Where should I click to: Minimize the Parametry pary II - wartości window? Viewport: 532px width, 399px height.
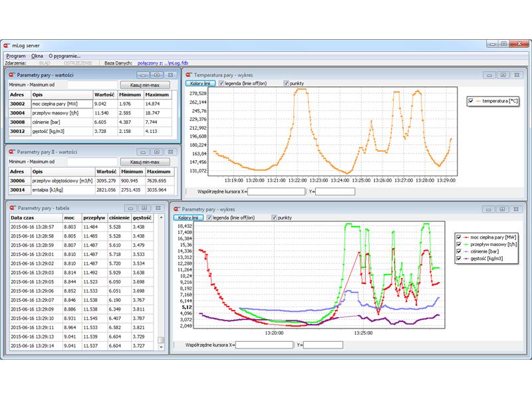(142, 152)
